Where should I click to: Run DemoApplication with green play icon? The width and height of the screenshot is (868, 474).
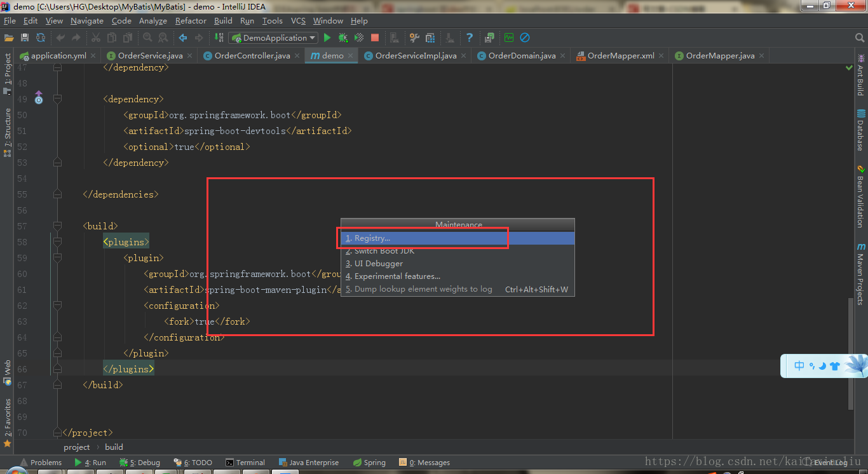(x=327, y=37)
